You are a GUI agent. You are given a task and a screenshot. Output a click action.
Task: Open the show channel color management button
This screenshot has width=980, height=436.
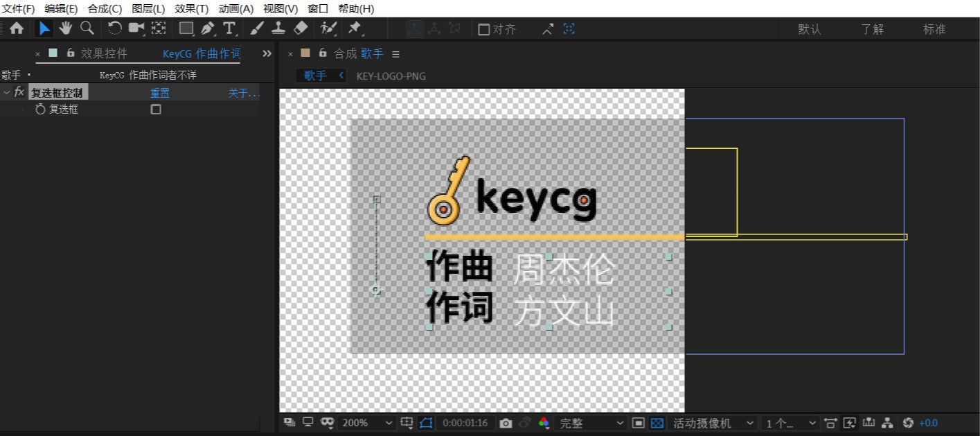pyautogui.click(x=544, y=423)
